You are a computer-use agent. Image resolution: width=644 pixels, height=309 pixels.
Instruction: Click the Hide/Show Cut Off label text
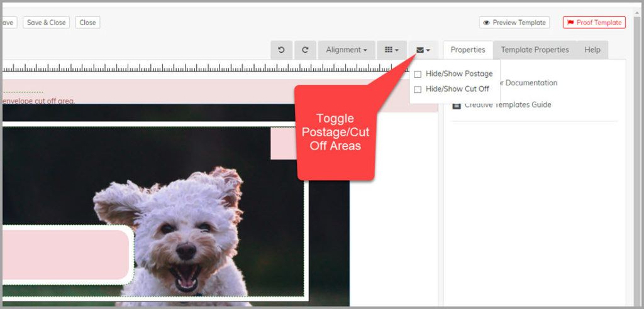pos(458,89)
